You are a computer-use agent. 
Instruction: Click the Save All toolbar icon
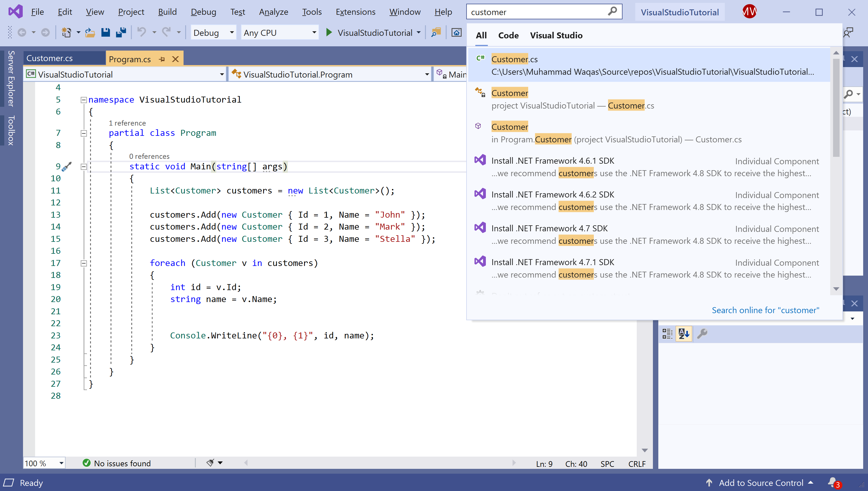coord(121,32)
